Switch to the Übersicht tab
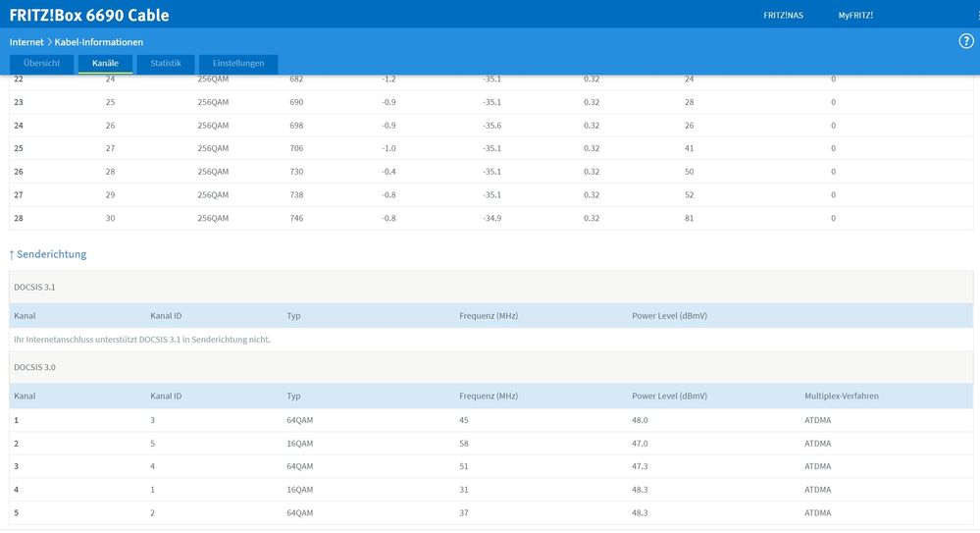This screenshot has width=980, height=533. coord(42,64)
